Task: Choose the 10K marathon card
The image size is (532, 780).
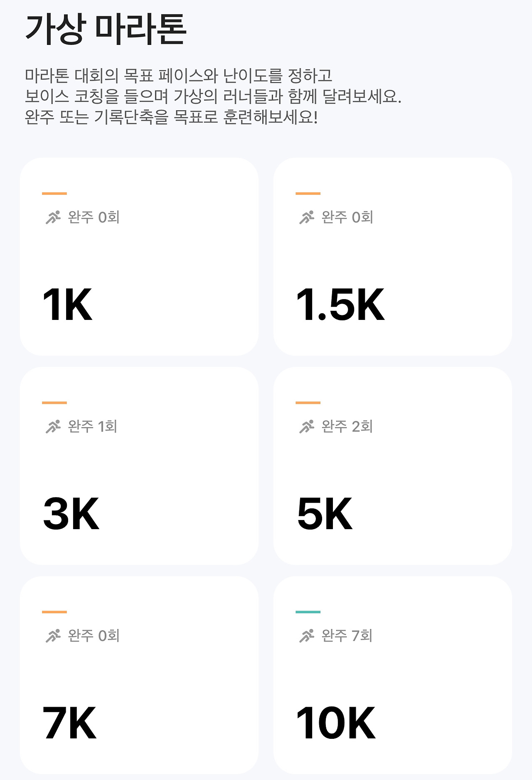Action: 392,675
